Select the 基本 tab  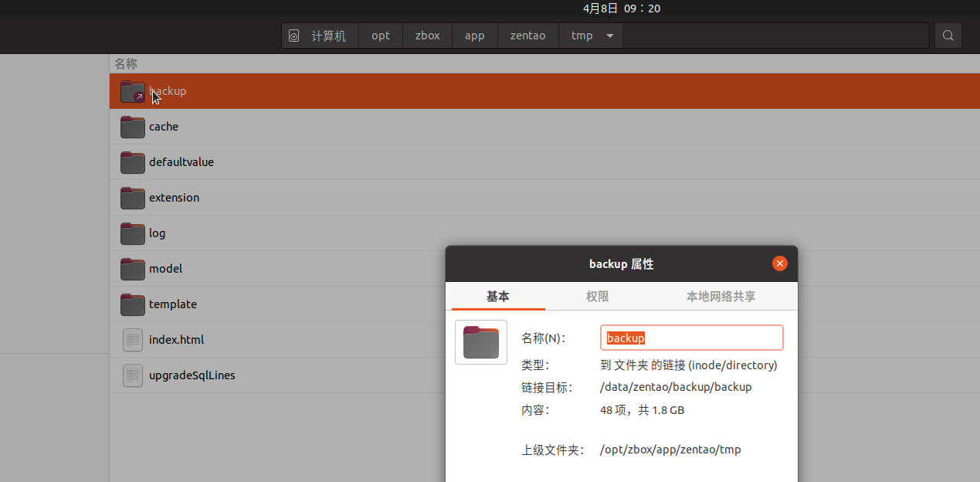point(498,297)
